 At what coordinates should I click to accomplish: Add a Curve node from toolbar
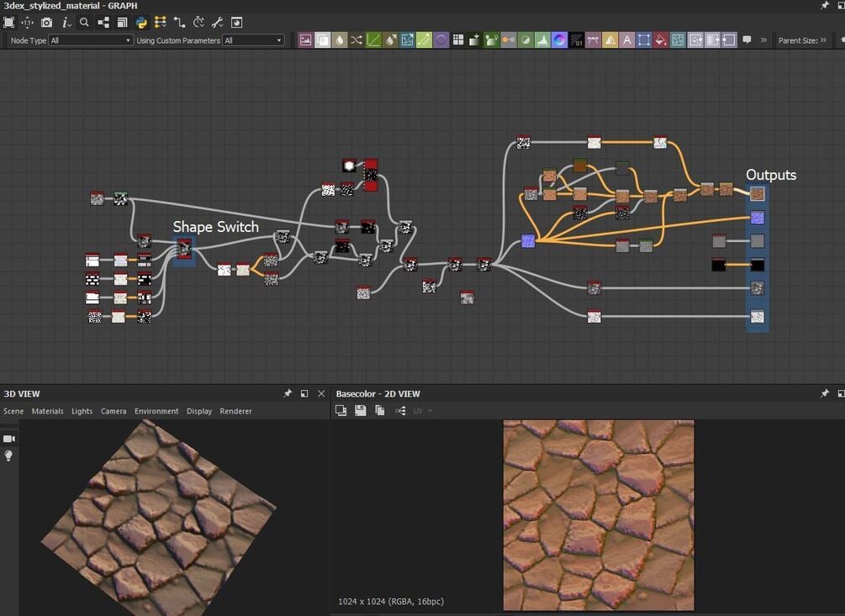(x=373, y=40)
